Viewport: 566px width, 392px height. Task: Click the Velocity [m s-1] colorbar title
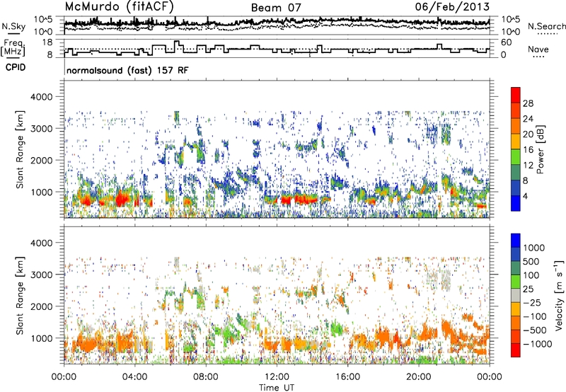[559, 295]
